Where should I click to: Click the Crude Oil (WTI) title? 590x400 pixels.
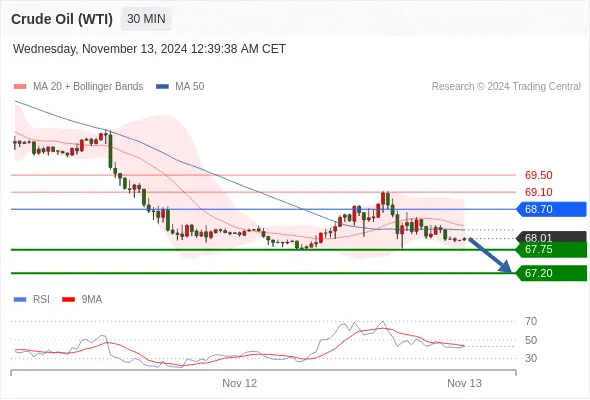click(62, 19)
